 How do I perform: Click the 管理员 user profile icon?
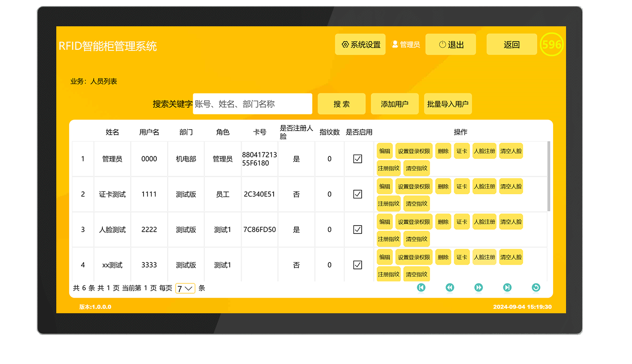[395, 44]
